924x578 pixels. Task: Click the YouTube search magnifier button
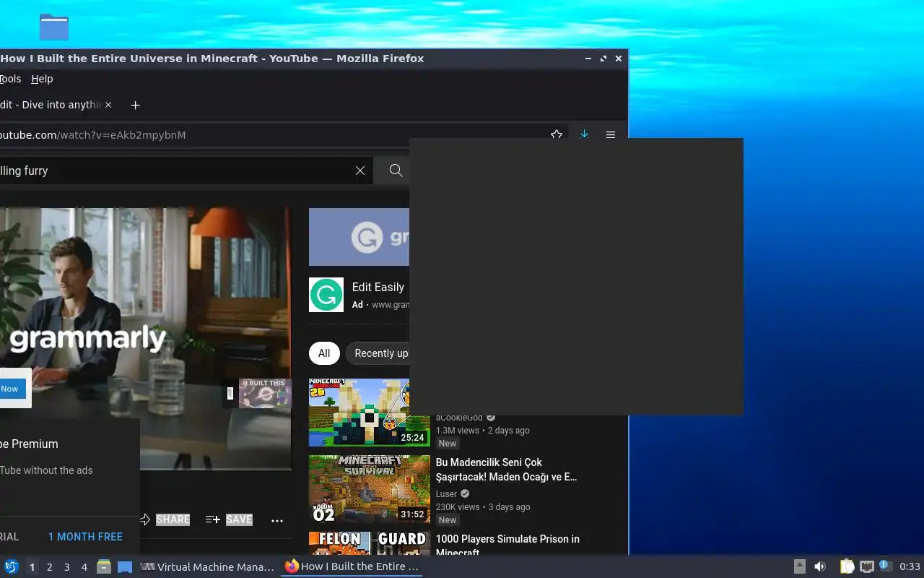click(x=396, y=171)
